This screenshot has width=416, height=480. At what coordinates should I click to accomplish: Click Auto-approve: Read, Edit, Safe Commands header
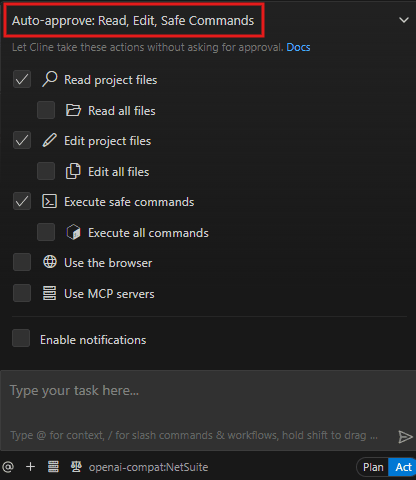point(133,21)
